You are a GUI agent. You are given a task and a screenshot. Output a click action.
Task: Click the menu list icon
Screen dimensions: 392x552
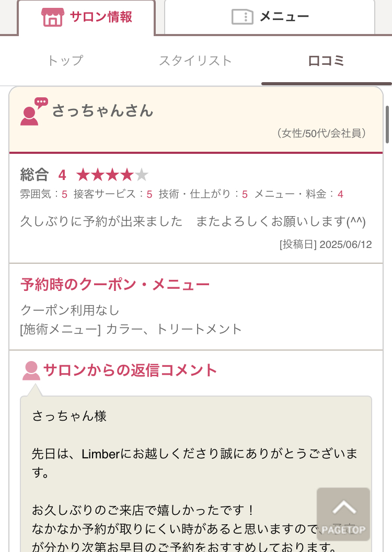click(x=242, y=17)
